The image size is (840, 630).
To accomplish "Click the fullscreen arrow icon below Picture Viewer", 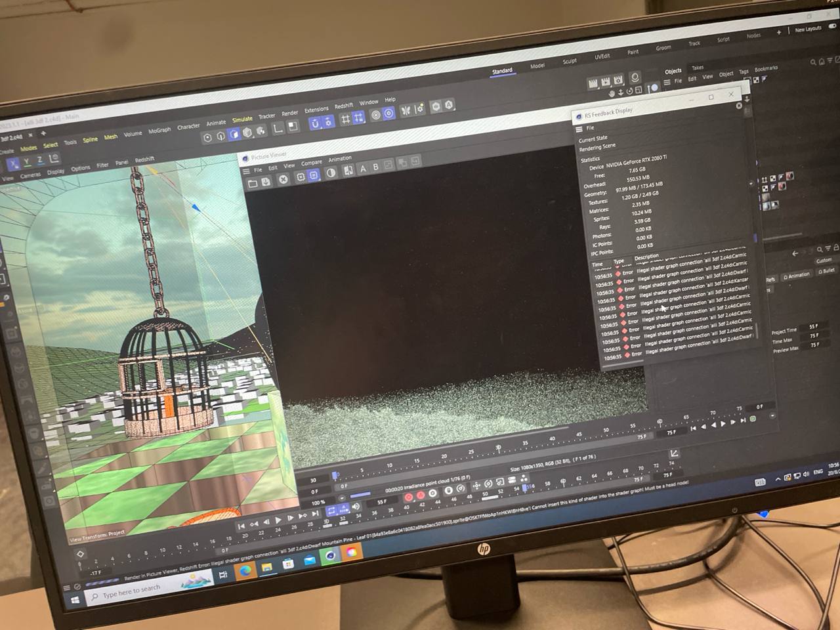I will pyautogui.click(x=674, y=453).
